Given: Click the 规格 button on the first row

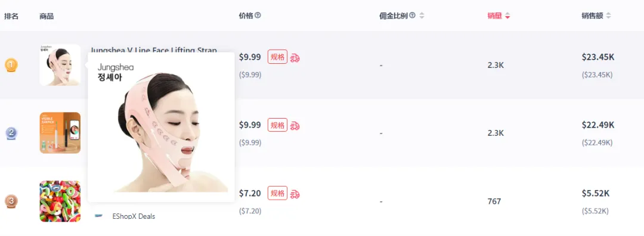Looking at the screenshot, I should click(x=278, y=57).
